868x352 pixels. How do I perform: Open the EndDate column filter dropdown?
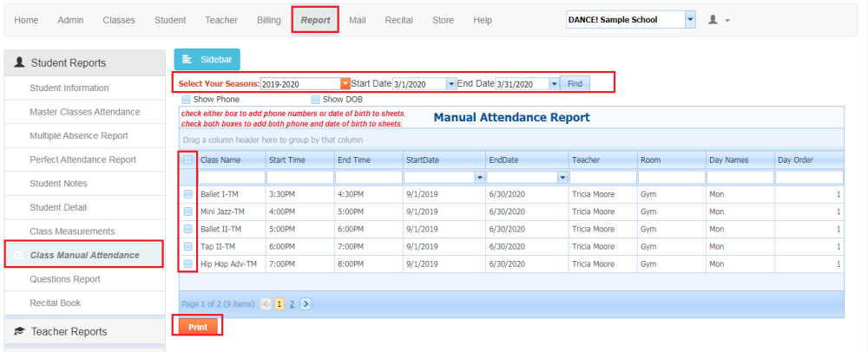click(x=563, y=178)
